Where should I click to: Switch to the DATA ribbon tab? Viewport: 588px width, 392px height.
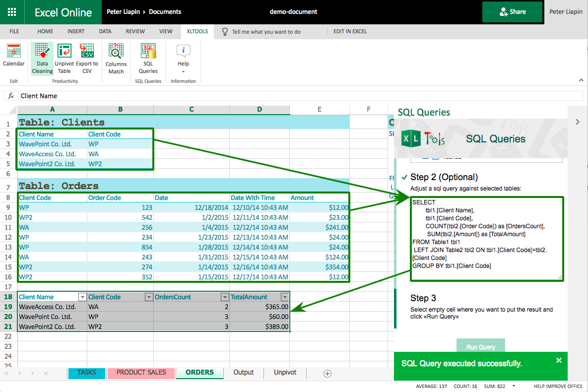coord(105,32)
